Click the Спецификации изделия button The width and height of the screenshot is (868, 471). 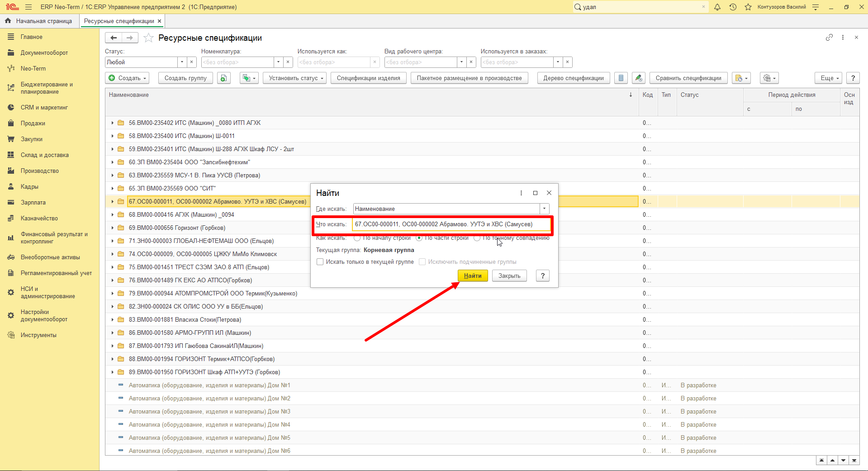369,78
